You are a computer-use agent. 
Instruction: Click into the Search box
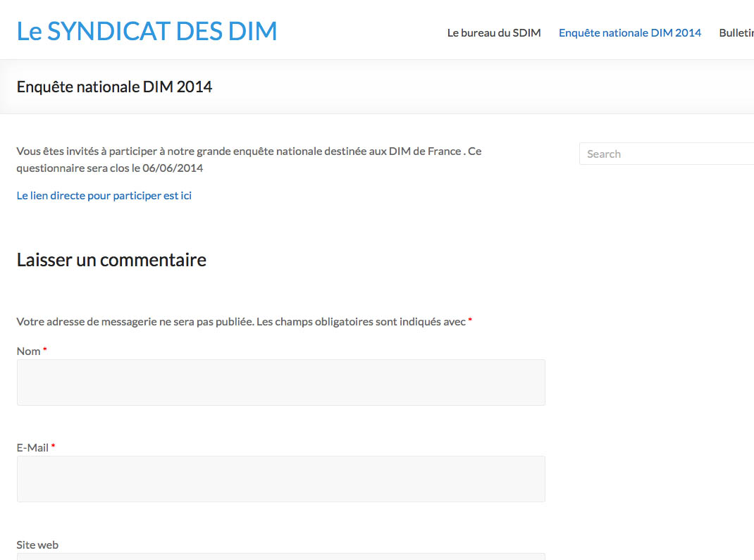666,154
